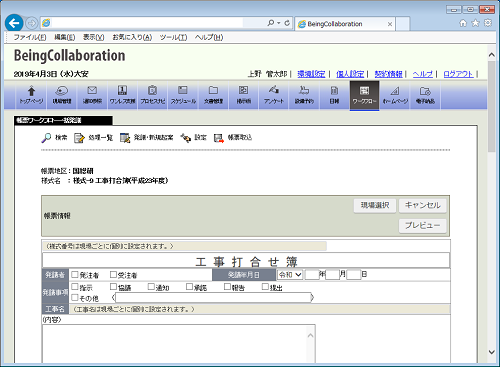500x367 pixels.
Task: Open 電子納品 in the navigation bar
Action: point(425,95)
